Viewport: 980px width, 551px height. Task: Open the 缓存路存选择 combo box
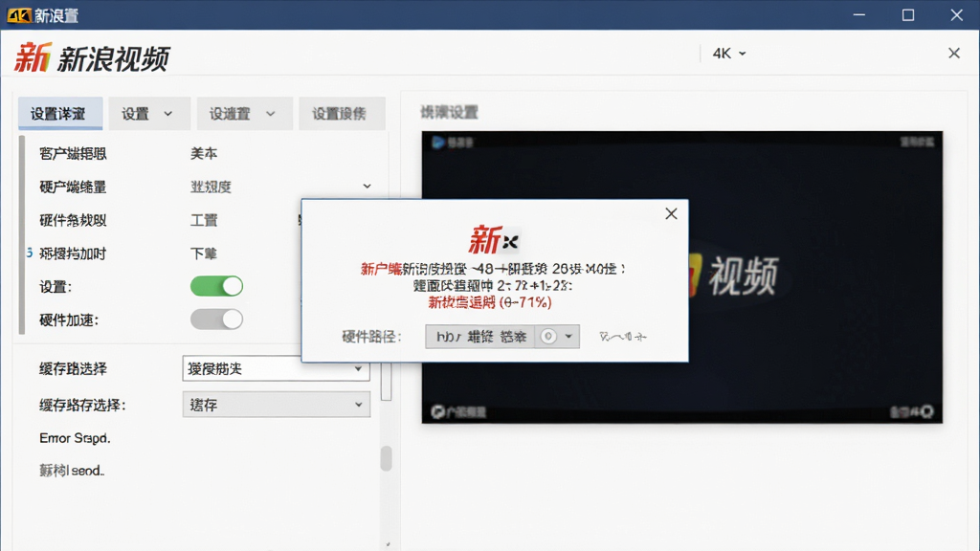(x=276, y=405)
